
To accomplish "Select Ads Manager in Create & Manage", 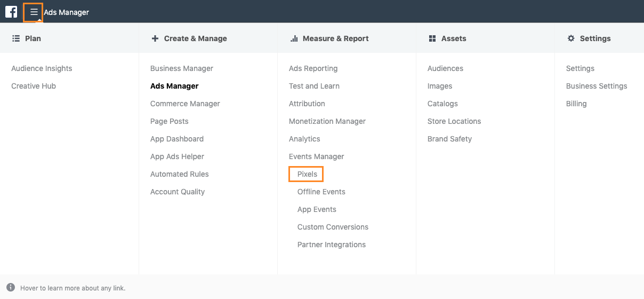I will (174, 86).
